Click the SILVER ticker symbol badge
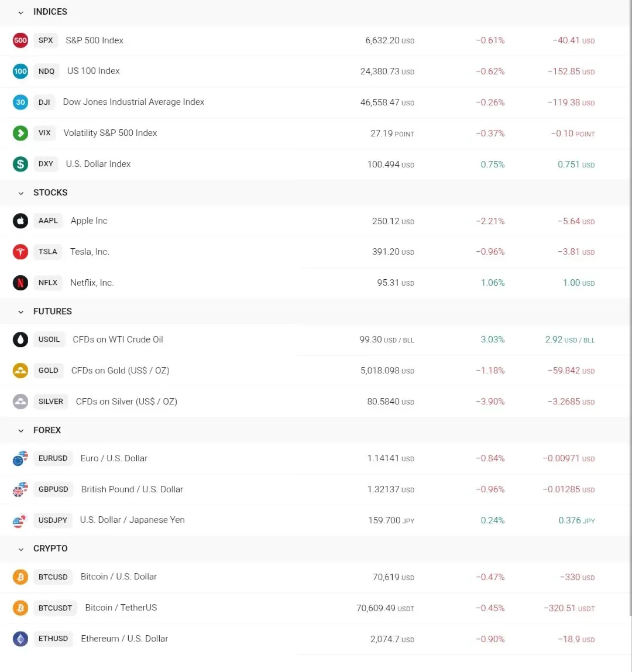 tap(51, 402)
